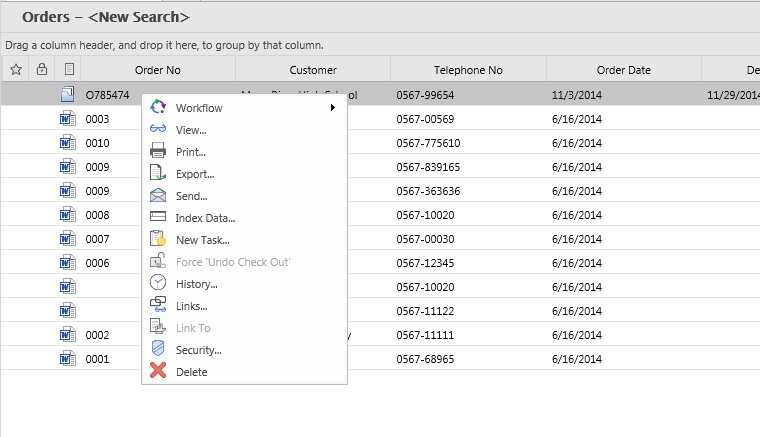Click the favorites star column header icon
Screen dimensions: 760x437
click(16, 69)
